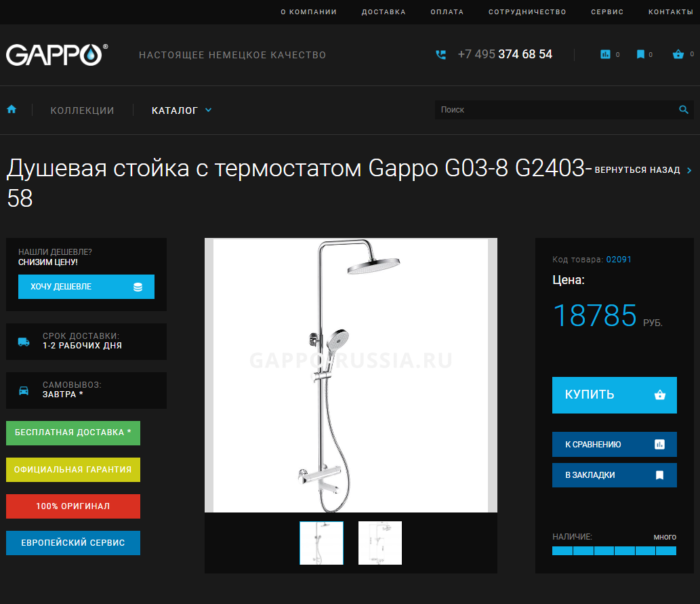Click the home icon in navigation bar
The width and height of the screenshot is (700, 604).
[x=12, y=109]
